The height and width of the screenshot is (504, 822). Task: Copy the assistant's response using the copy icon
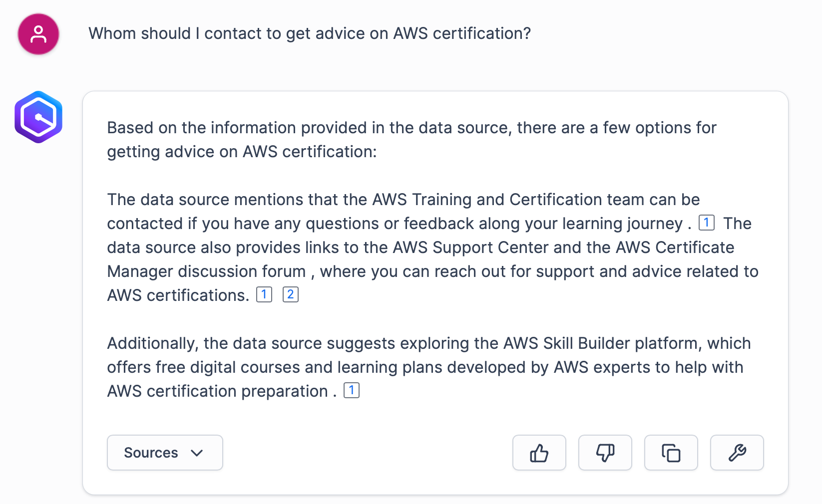coord(671,453)
